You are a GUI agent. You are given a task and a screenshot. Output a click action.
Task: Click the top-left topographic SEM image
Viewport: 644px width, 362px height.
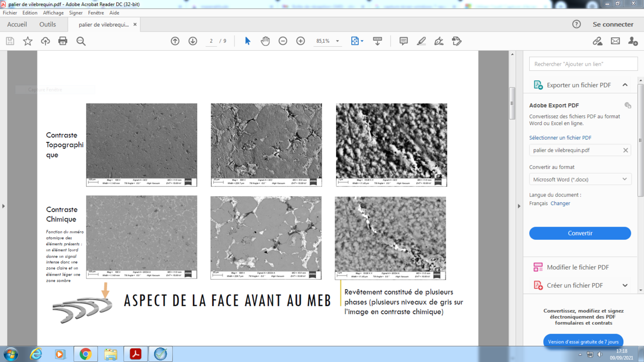141,145
